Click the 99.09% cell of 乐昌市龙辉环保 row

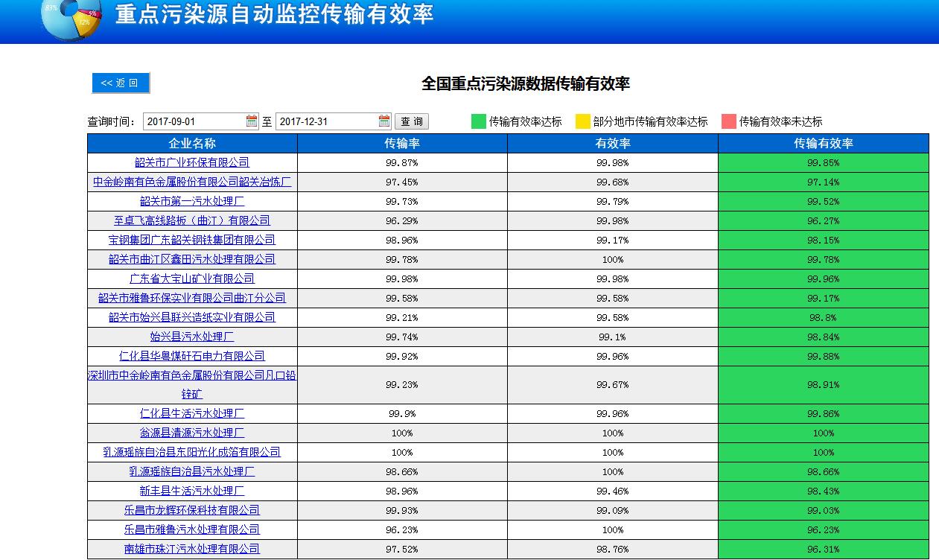pyautogui.click(x=613, y=510)
